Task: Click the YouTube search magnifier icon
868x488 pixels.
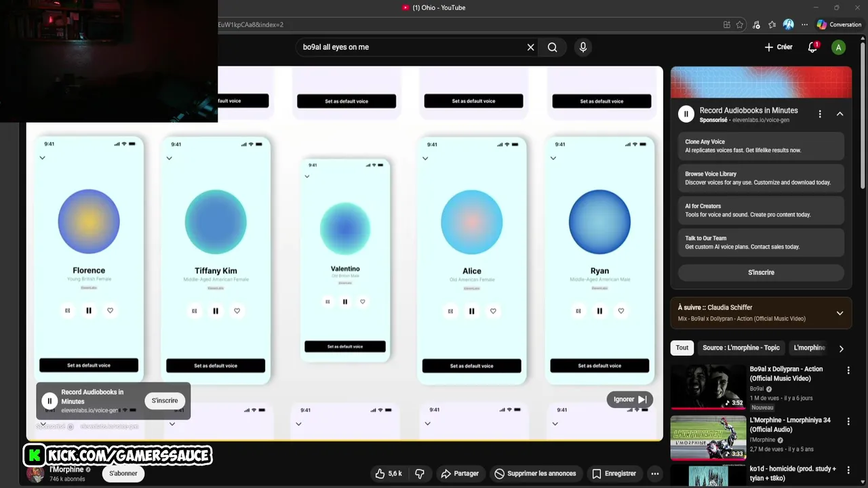Action: (553, 47)
